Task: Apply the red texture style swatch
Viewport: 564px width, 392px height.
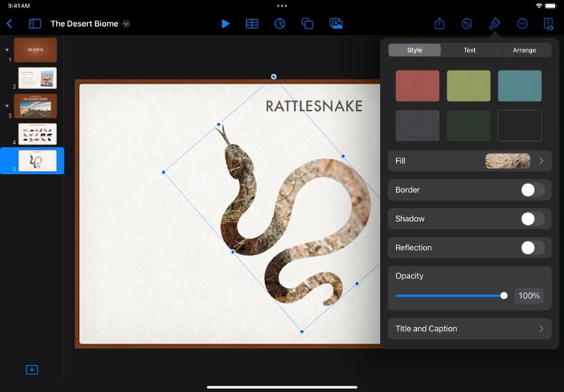Action: pos(417,86)
